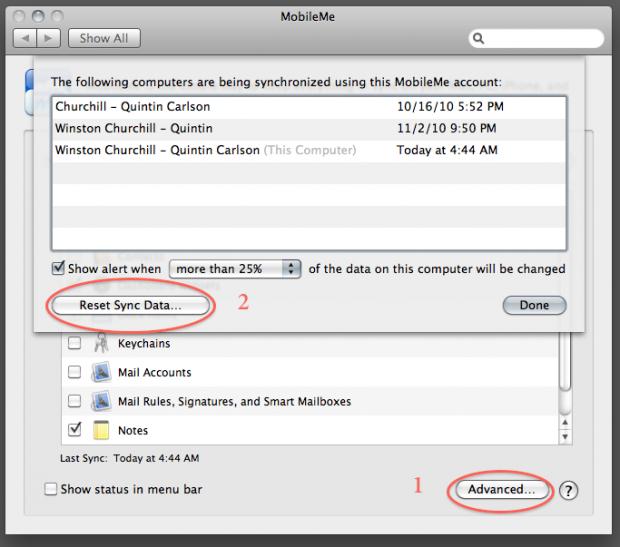The height and width of the screenshot is (547, 620).
Task: Click Show All in the toolbar
Action: (105, 38)
